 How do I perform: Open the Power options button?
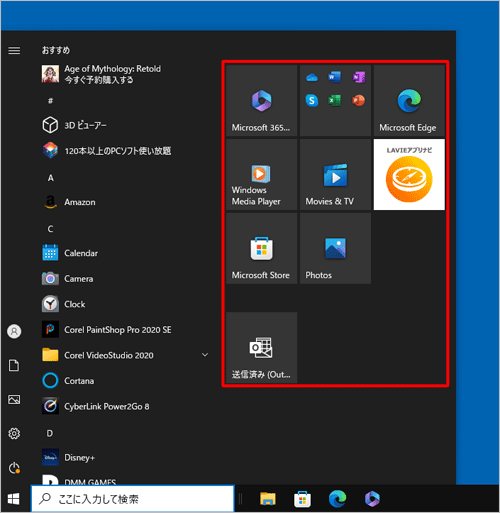coord(14,468)
